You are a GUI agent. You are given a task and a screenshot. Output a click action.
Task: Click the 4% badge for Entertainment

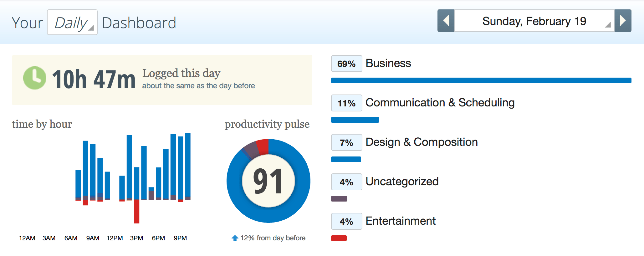click(346, 221)
